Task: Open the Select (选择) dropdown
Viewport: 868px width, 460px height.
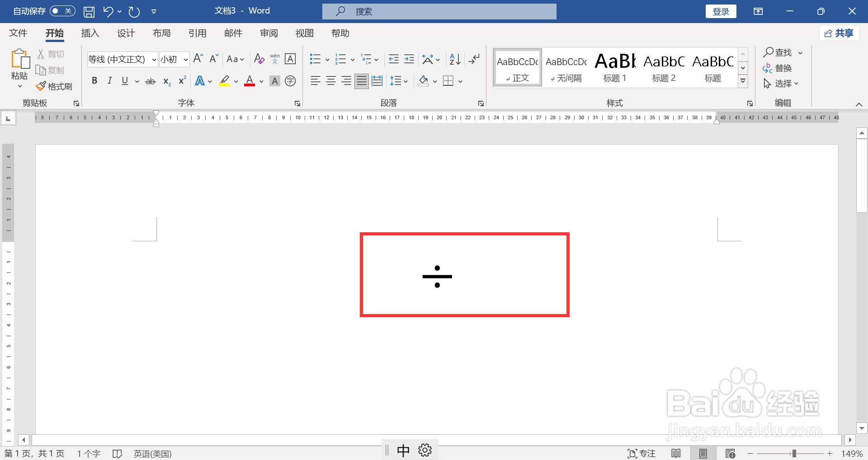Action: (x=782, y=84)
